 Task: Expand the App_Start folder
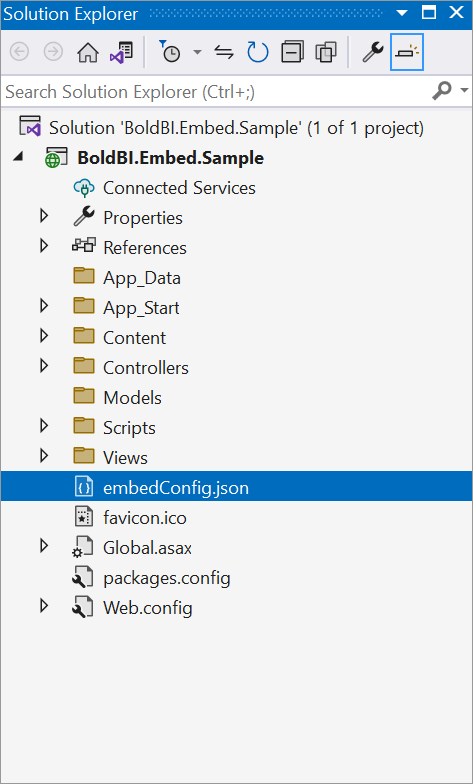click(x=44, y=306)
